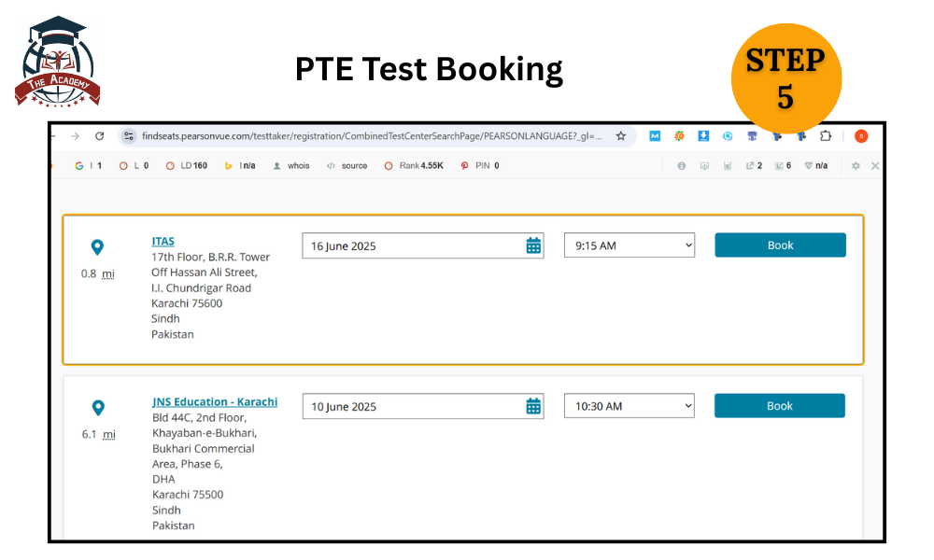Screen dimensions: 934x560
Task: Click the 6.1 mi distance text
Action: click(98, 434)
